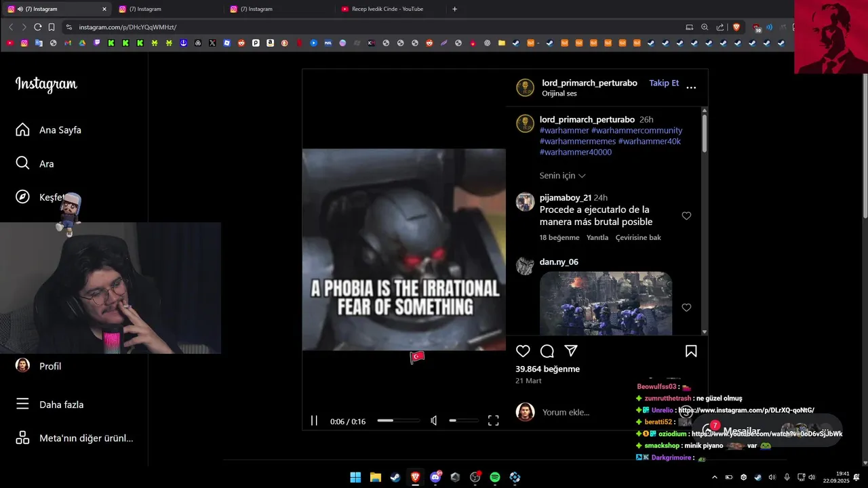Show hidden system tray icons
The width and height of the screenshot is (868, 488).
pyautogui.click(x=714, y=477)
